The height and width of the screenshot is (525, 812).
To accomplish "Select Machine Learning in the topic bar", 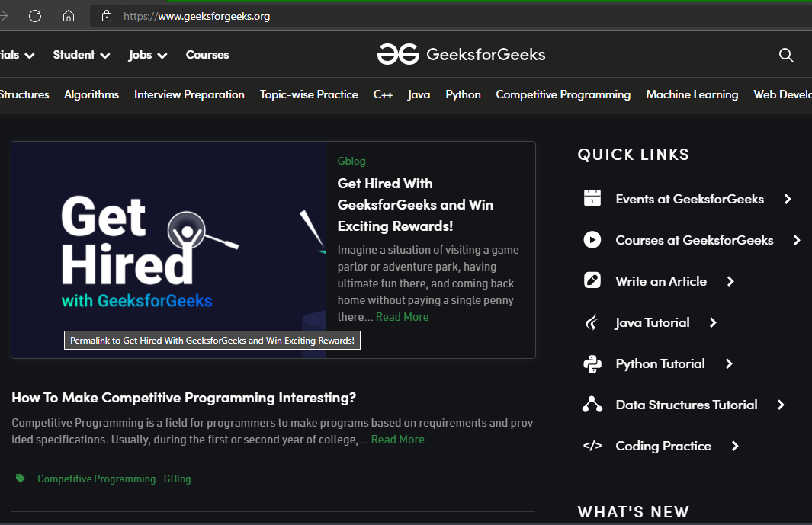I will (x=692, y=94).
